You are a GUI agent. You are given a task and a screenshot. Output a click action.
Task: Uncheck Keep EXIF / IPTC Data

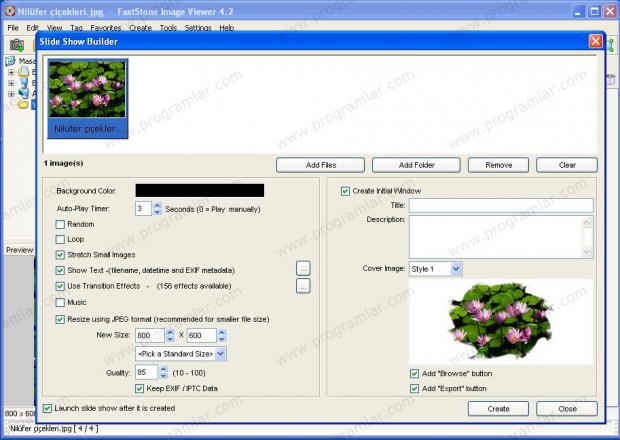point(139,389)
